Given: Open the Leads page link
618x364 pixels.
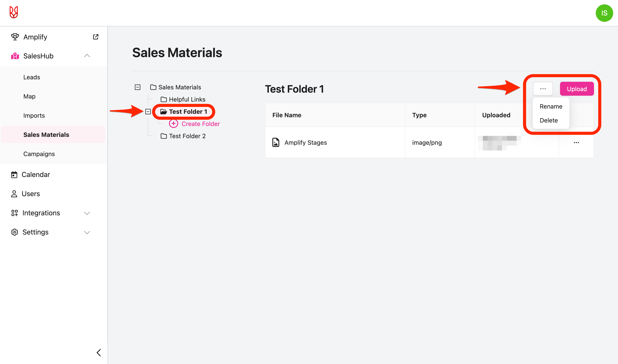Looking at the screenshot, I should (32, 77).
